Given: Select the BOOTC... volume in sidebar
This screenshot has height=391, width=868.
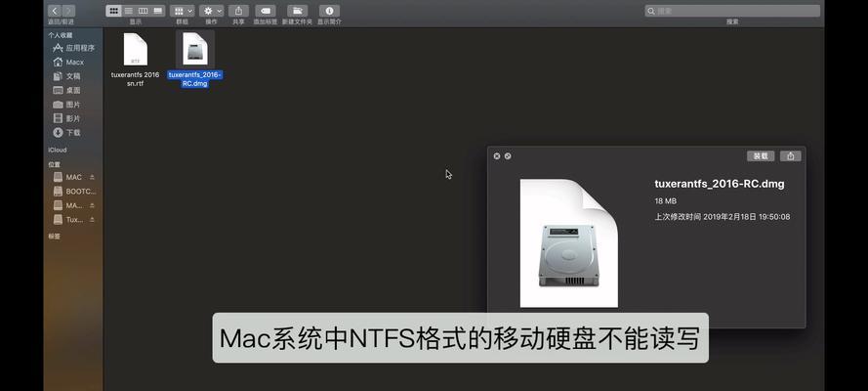Looking at the screenshot, I should [75, 191].
